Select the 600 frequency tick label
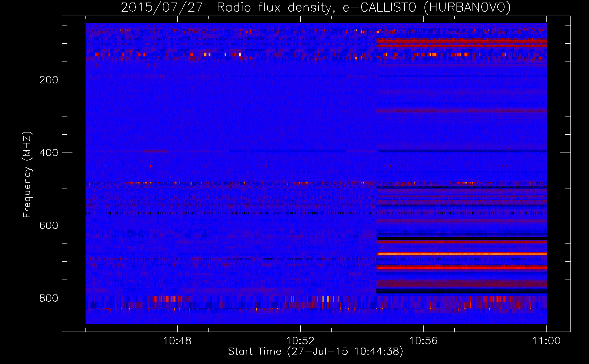 coord(48,226)
